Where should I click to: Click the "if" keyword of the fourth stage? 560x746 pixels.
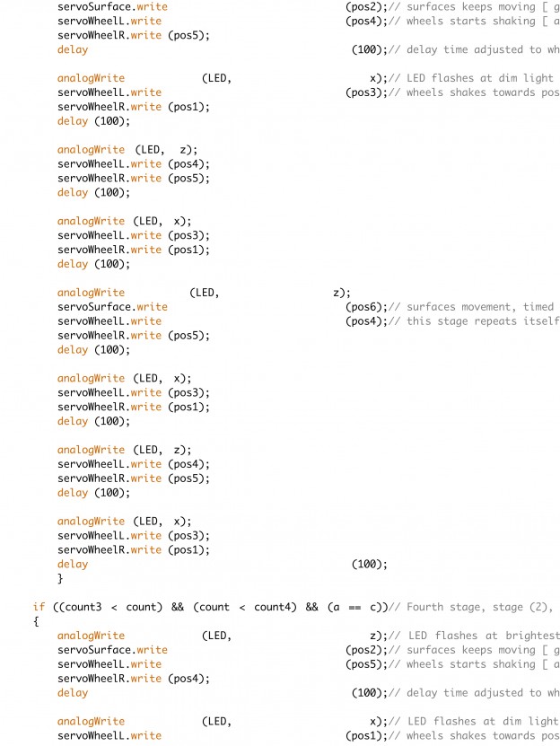click(39, 607)
